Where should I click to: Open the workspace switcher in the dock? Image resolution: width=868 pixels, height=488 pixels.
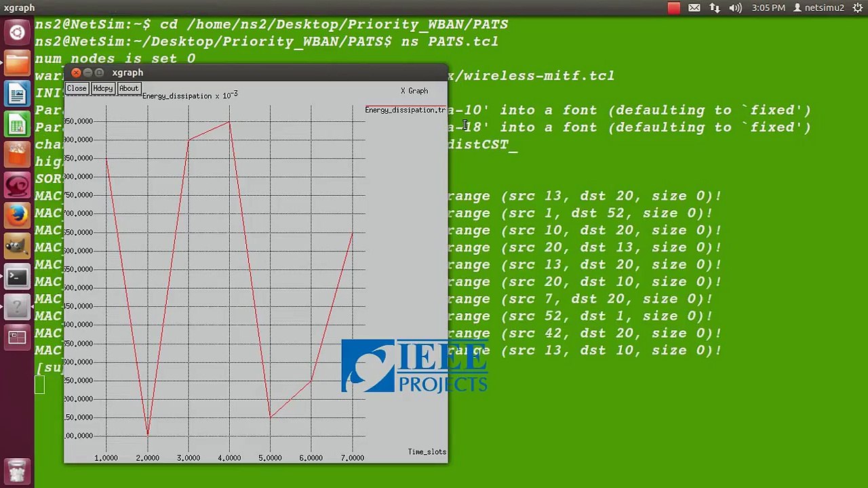pos(18,338)
